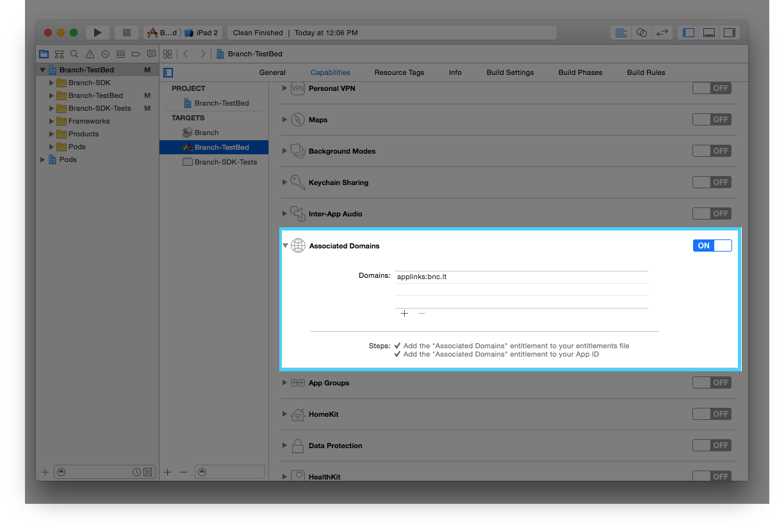
Task: Remove the selected target
Action: [x=183, y=472]
